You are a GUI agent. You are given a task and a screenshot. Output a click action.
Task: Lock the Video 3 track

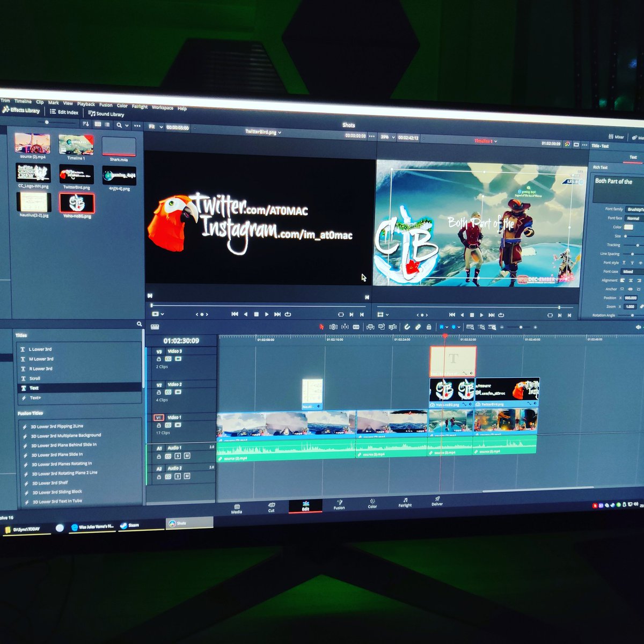(x=159, y=359)
